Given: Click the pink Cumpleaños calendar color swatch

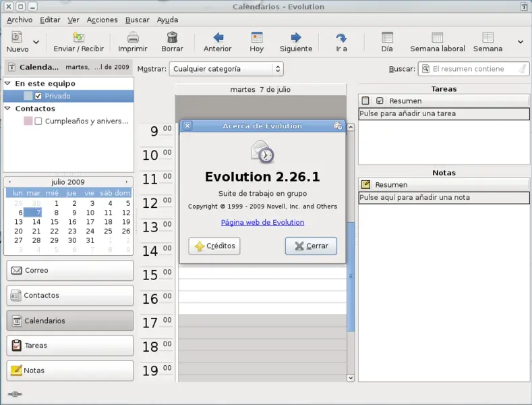Looking at the screenshot, I should click(x=28, y=121).
